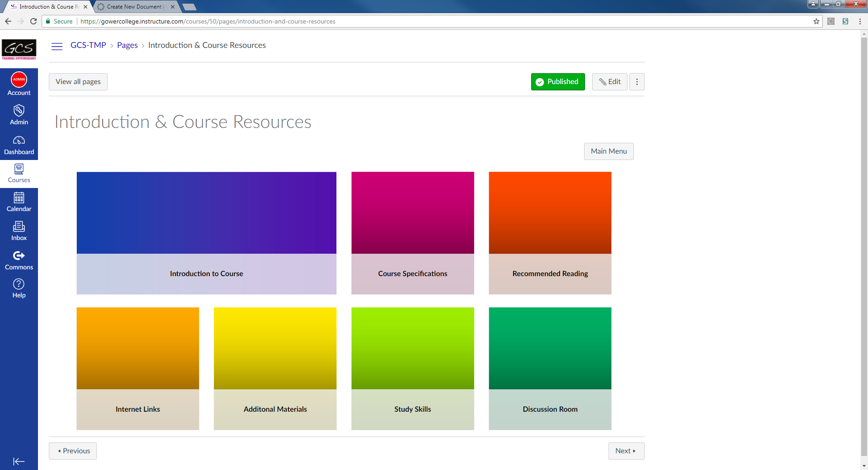Open page options three-dot menu
The image size is (868, 470).
pyautogui.click(x=637, y=82)
